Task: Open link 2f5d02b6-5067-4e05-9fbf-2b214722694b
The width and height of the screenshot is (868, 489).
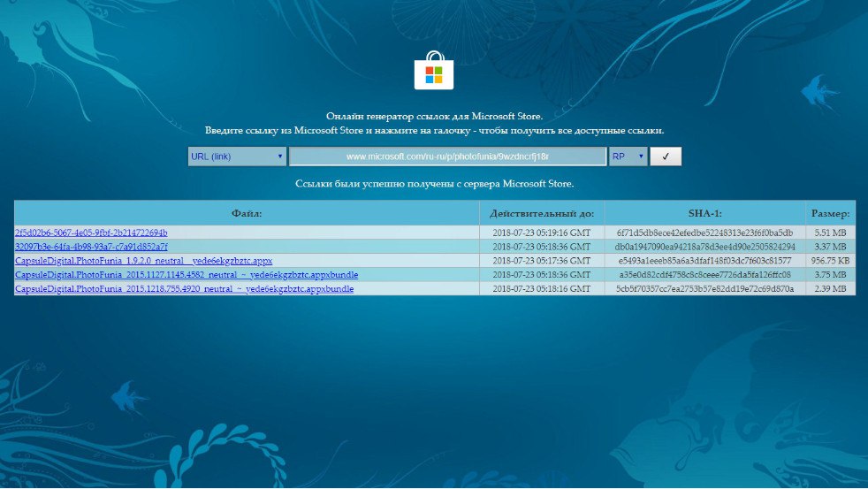Action: 91,233
